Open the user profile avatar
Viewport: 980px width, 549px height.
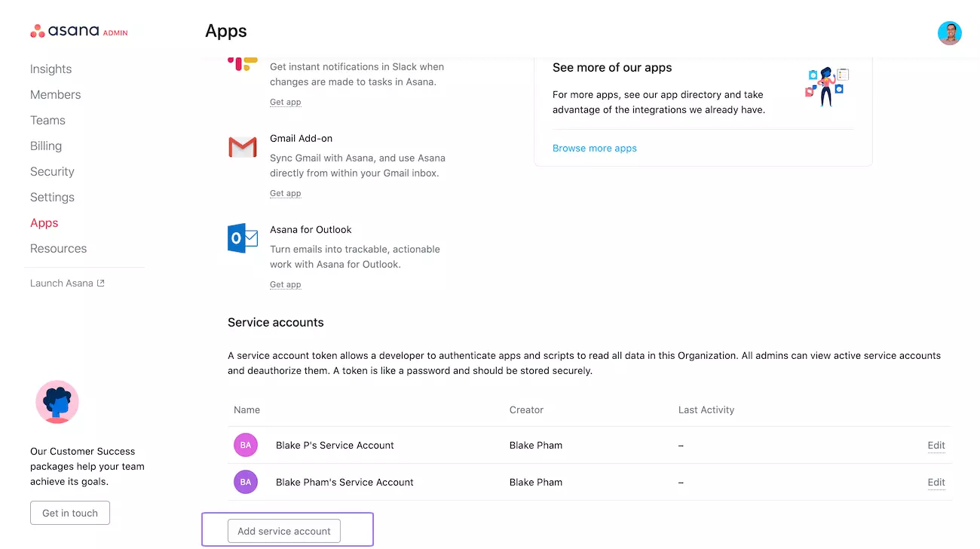(950, 33)
